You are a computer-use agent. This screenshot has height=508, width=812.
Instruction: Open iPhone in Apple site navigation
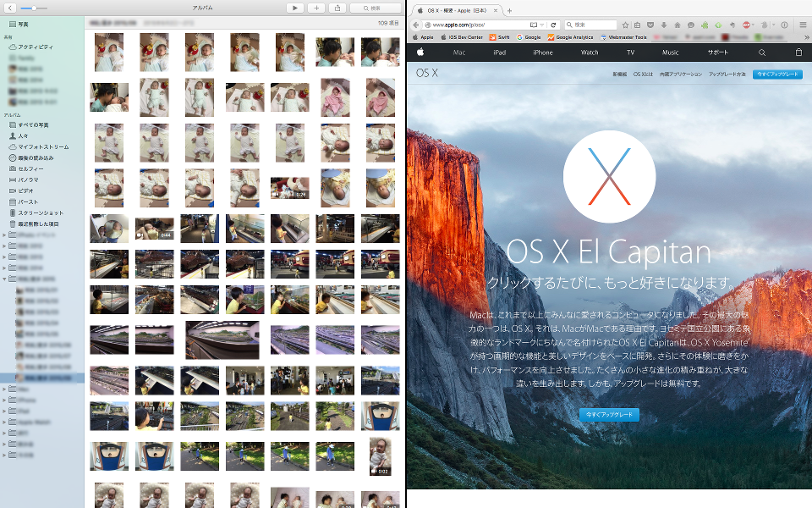(543, 52)
